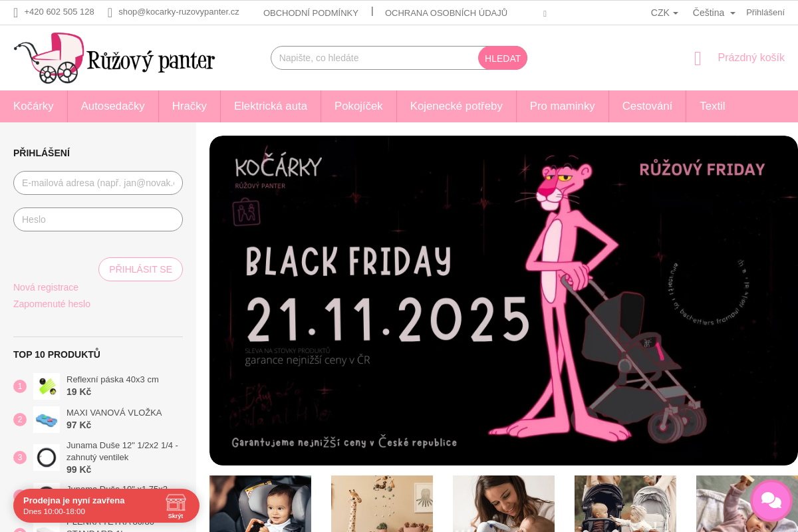Expand the Čeština language dropdown

coord(714,13)
